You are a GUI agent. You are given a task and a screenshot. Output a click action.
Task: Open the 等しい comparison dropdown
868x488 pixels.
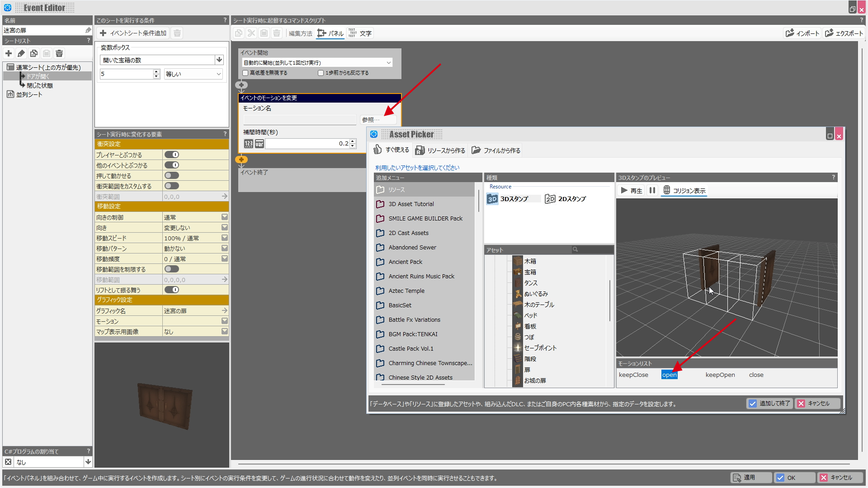pos(193,74)
